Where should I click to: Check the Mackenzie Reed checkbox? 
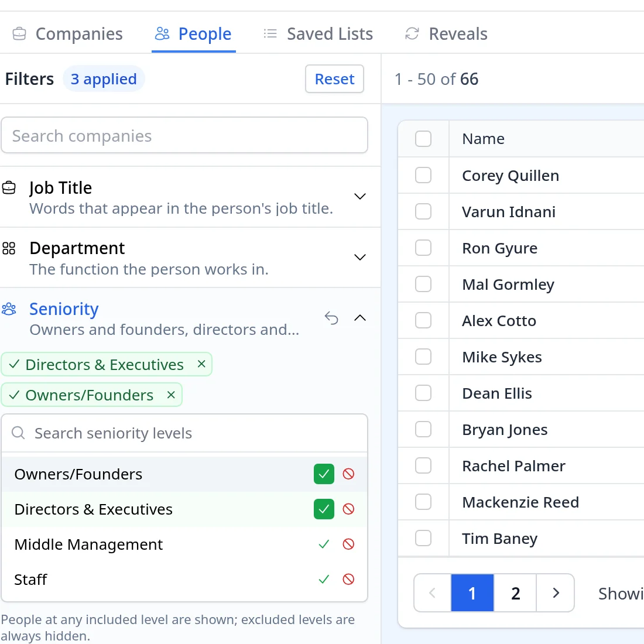pos(423,502)
